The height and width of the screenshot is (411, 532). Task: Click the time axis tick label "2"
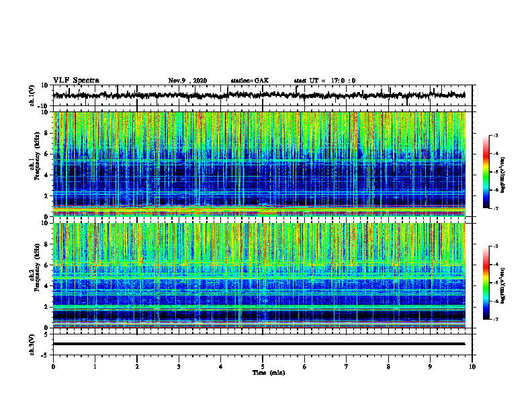(x=137, y=367)
